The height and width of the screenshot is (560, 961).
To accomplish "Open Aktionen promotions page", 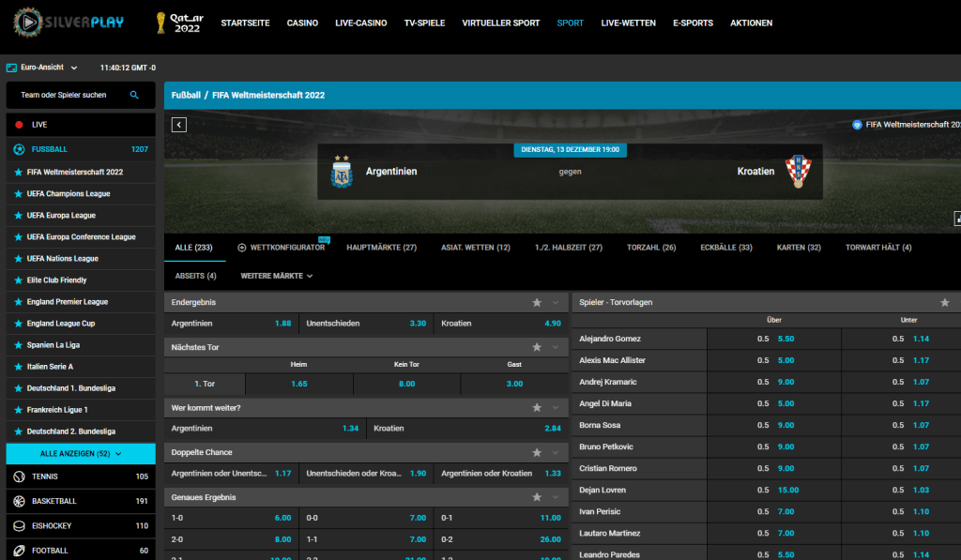I will tap(751, 23).
